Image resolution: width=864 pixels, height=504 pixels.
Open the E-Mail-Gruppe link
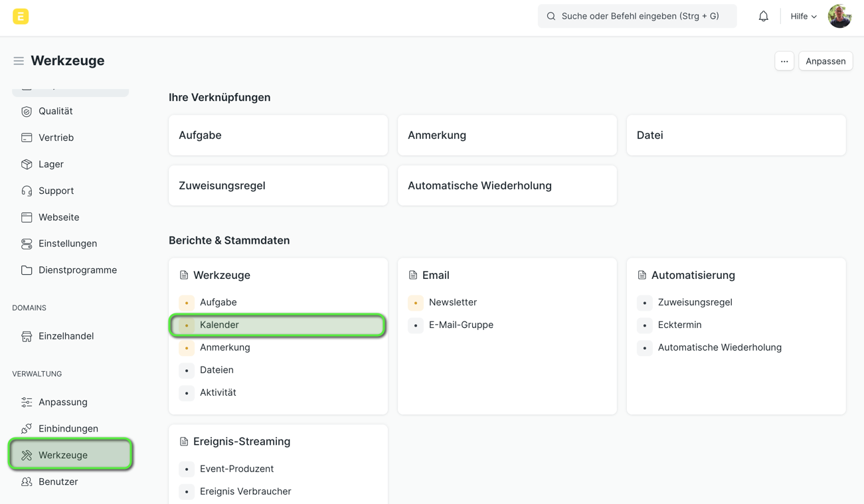[461, 325]
